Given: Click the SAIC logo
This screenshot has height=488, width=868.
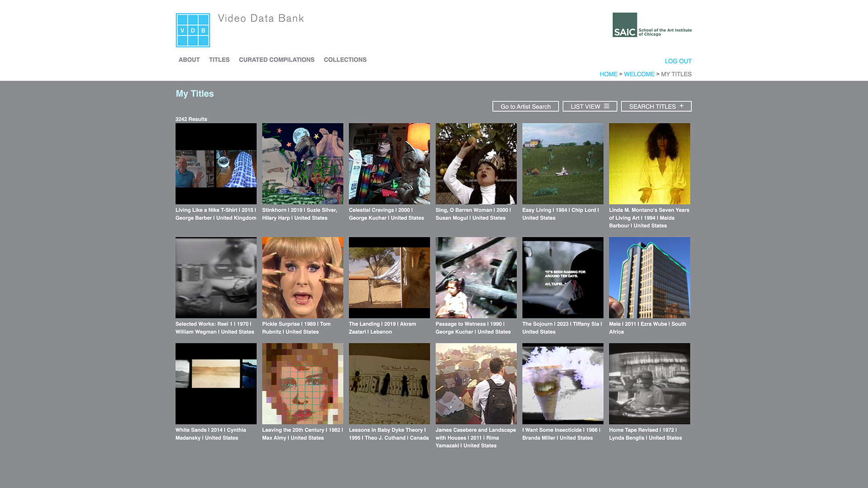Looking at the screenshot, I should click(x=652, y=25).
